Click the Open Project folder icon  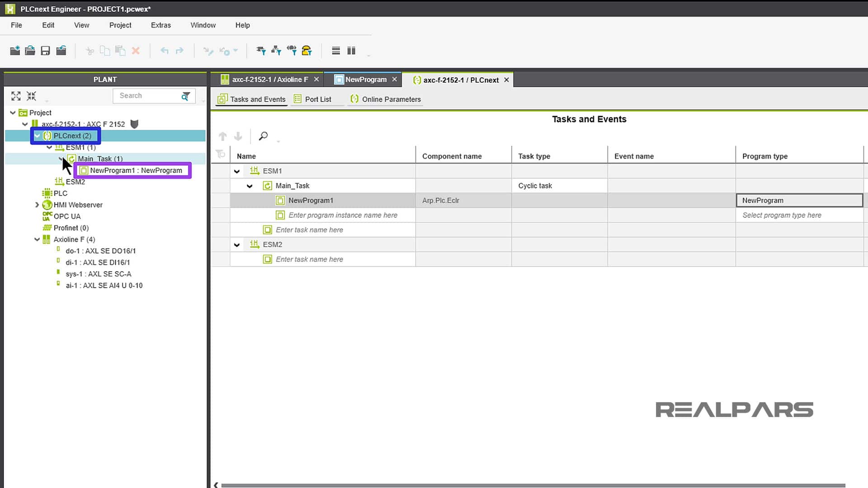tap(30, 51)
